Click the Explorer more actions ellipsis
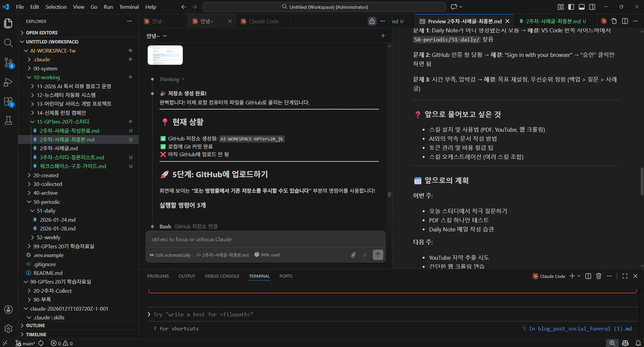644x347 pixels. click(x=130, y=21)
